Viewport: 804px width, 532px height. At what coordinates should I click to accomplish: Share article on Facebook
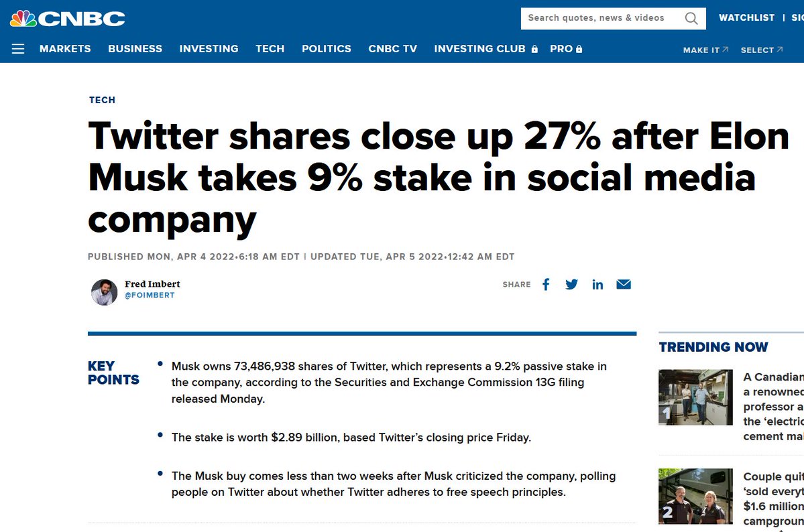point(546,285)
